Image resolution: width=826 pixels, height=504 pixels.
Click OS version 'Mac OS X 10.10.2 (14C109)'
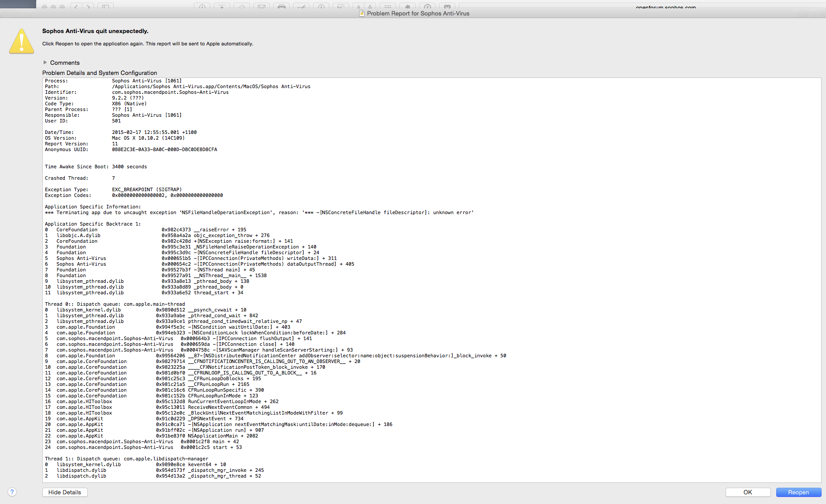click(148, 138)
